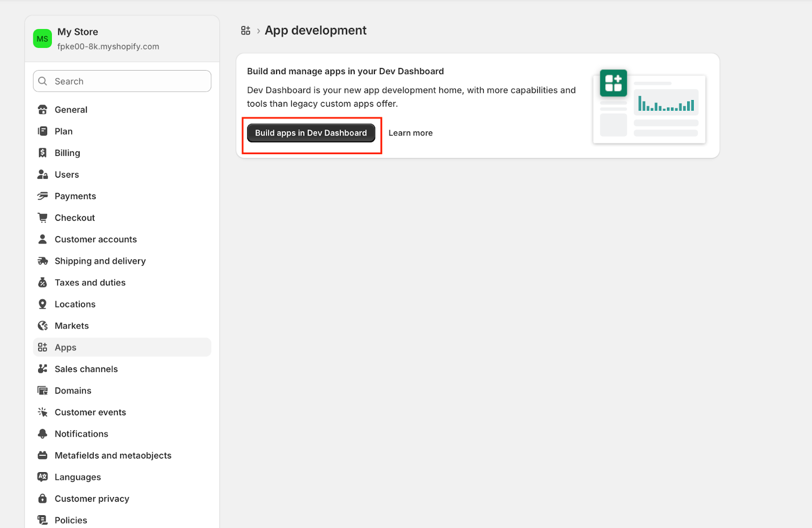812x528 pixels.
Task: Click the Checkout cart icon
Action: point(43,218)
